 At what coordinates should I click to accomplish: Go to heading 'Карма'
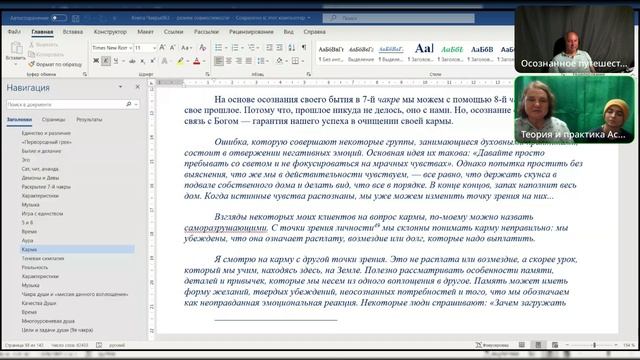(77, 249)
